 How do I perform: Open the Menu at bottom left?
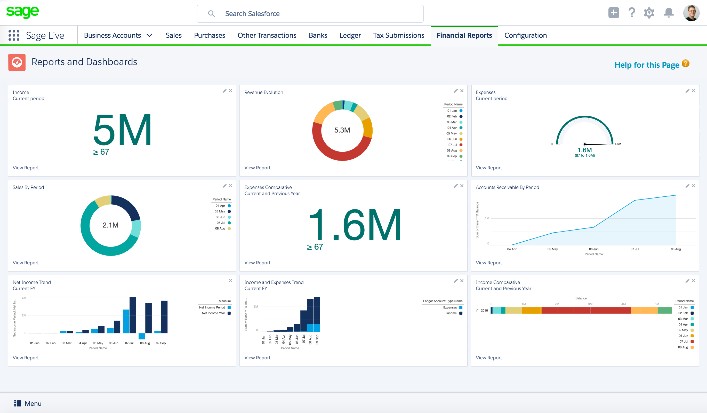coord(28,403)
